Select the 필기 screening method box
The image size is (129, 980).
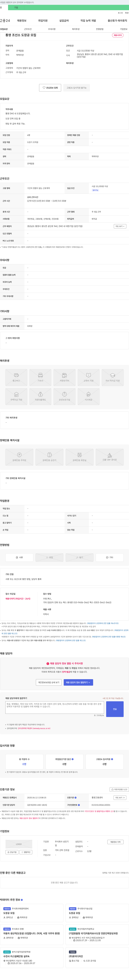79,557
